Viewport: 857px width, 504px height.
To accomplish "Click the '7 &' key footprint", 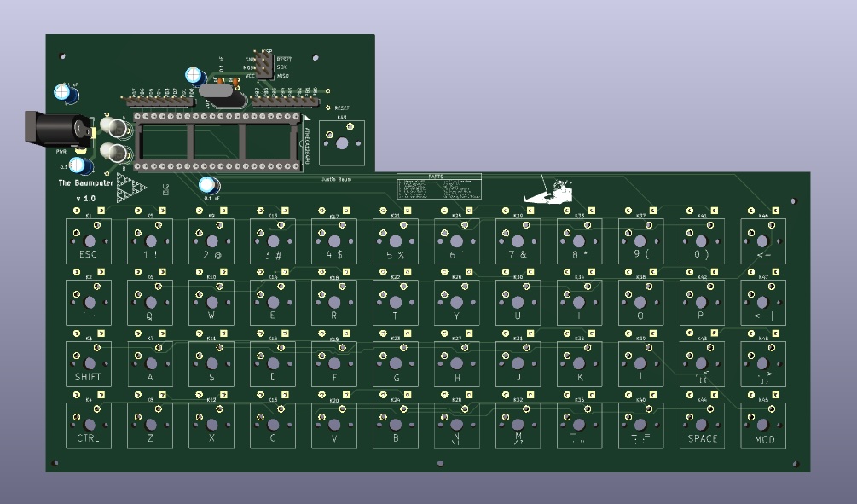I will click(518, 241).
